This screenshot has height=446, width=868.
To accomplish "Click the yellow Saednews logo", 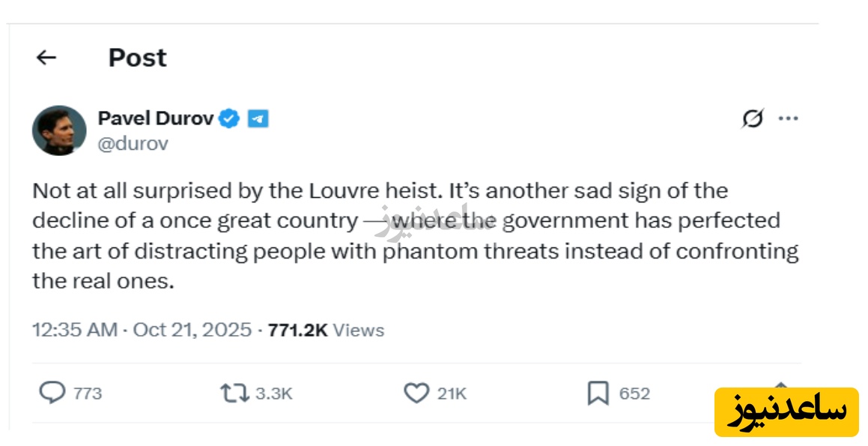I will pyautogui.click(x=786, y=412).
